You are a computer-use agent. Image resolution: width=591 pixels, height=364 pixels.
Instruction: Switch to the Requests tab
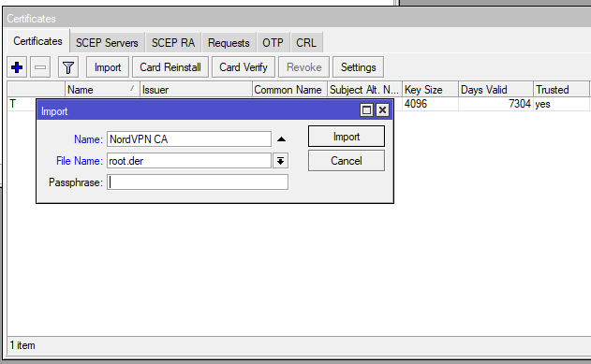[x=229, y=42]
